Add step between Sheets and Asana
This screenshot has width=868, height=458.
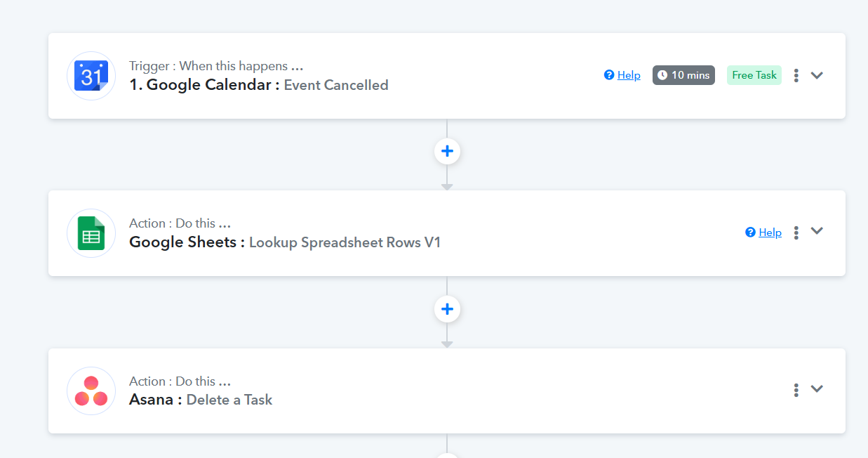click(447, 309)
